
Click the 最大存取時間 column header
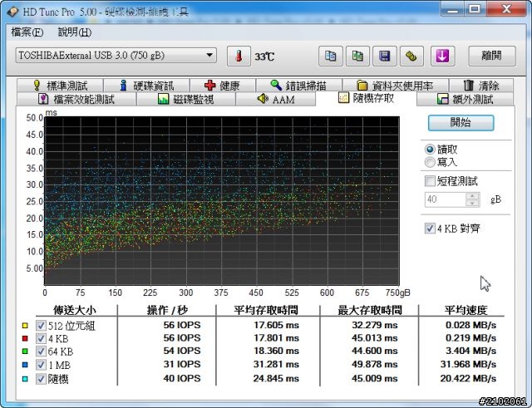point(370,310)
